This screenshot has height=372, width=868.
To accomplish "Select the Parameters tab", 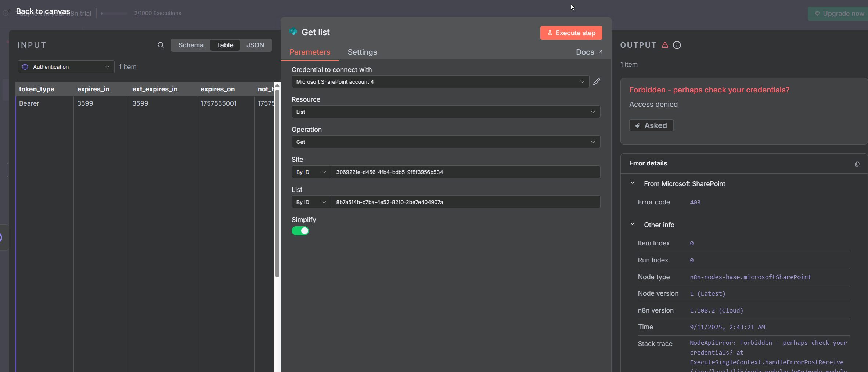I will 310,52.
